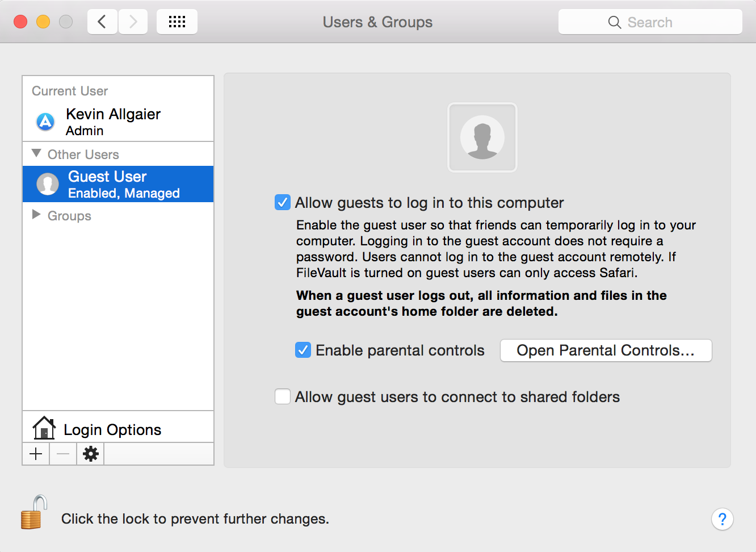Select Kevin Allgaier admin user

(x=118, y=122)
